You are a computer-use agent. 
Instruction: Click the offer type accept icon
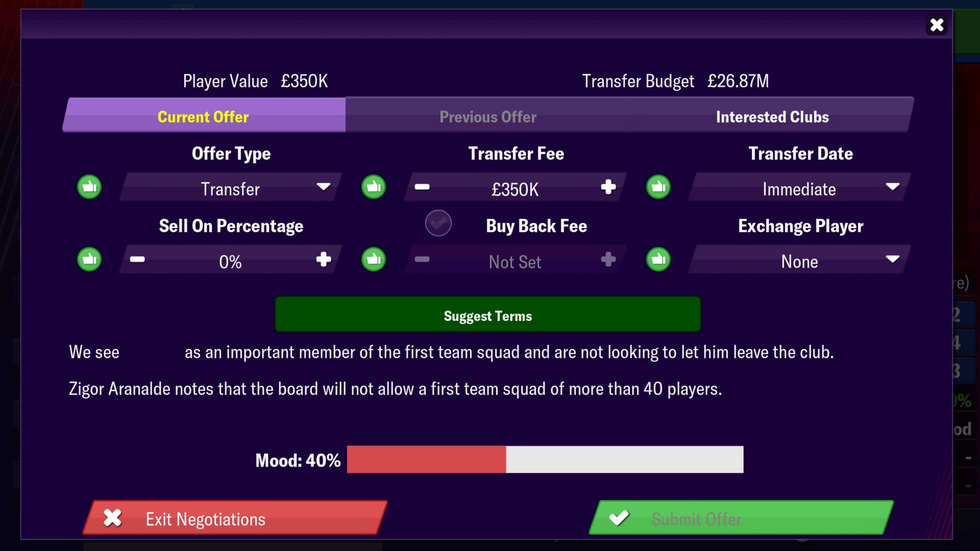pos(89,187)
